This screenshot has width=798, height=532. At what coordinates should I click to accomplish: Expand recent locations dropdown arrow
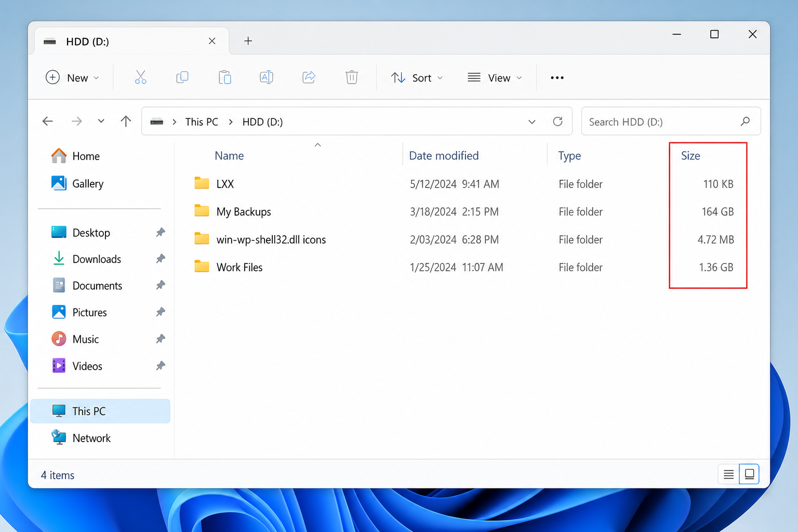click(x=101, y=121)
